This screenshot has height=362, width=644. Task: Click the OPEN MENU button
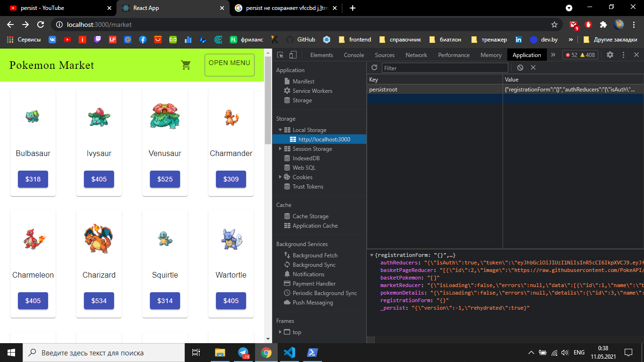pos(230,65)
